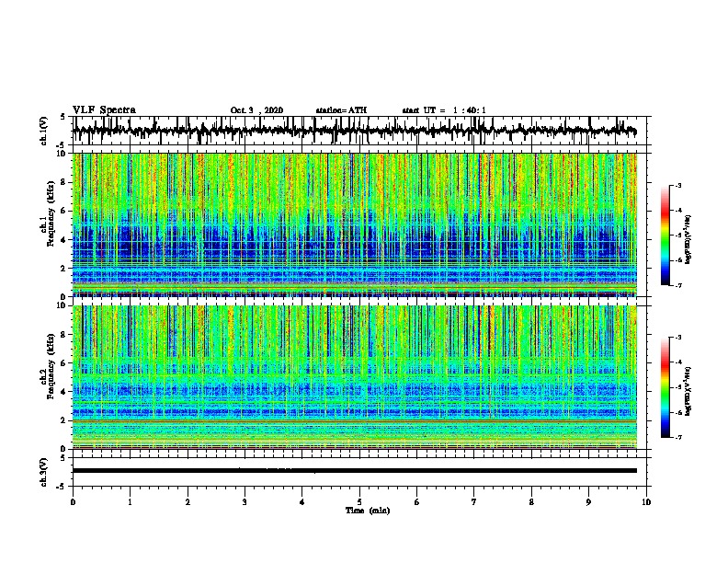Click the '10' kHz tick of ch.2 spectrogram

click(62, 305)
